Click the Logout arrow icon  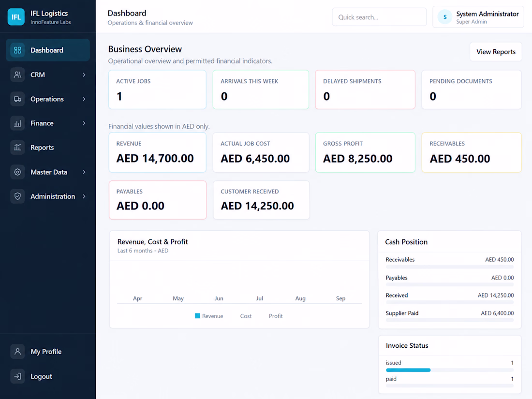[x=17, y=376]
